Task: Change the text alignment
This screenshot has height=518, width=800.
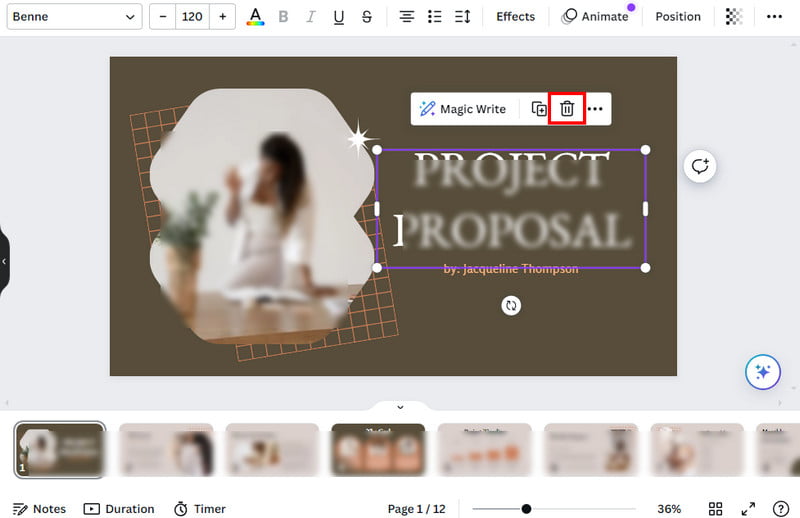Action: [407, 17]
